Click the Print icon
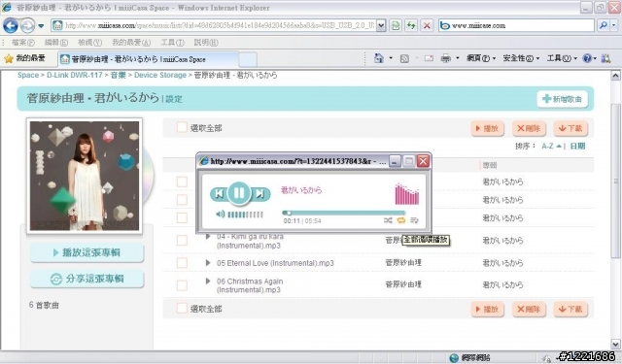This screenshot has height=364, width=622. (x=446, y=58)
